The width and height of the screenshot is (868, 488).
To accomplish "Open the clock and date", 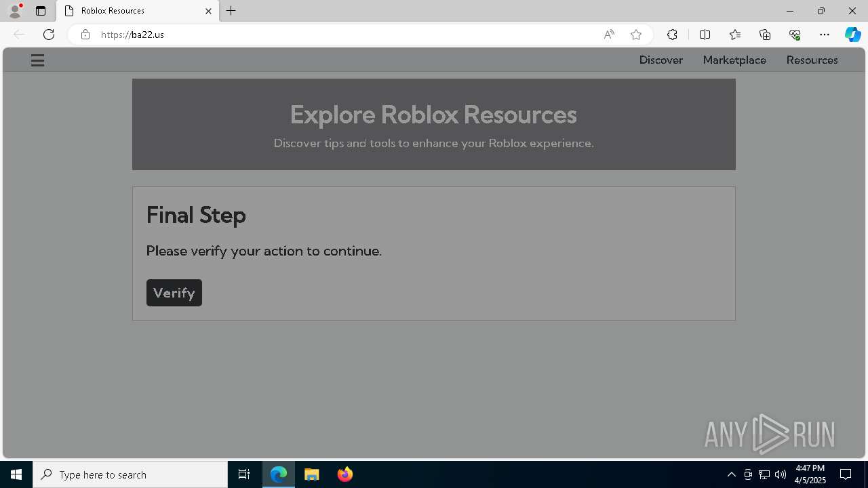I will point(810,474).
